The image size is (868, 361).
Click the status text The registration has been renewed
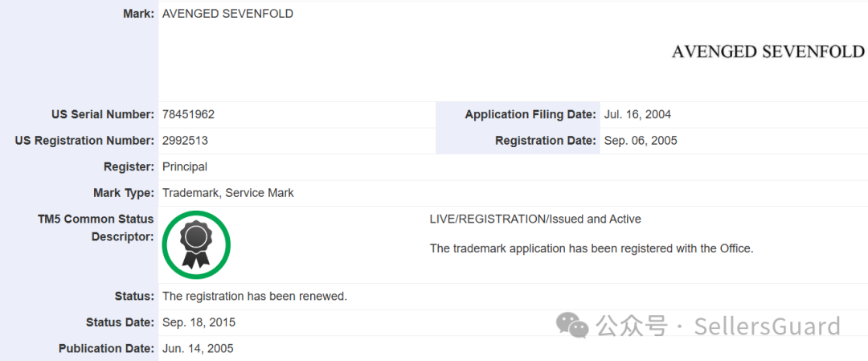click(x=255, y=296)
